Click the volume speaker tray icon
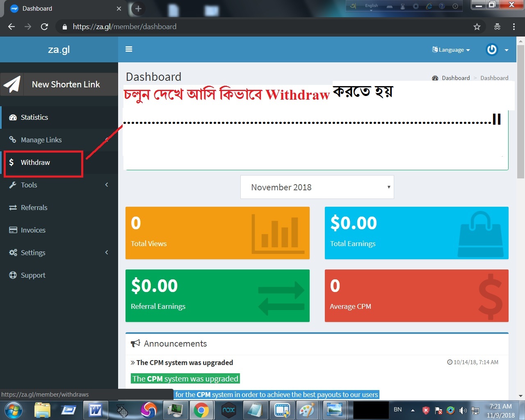Image resolution: width=525 pixels, height=420 pixels. tap(463, 410)
